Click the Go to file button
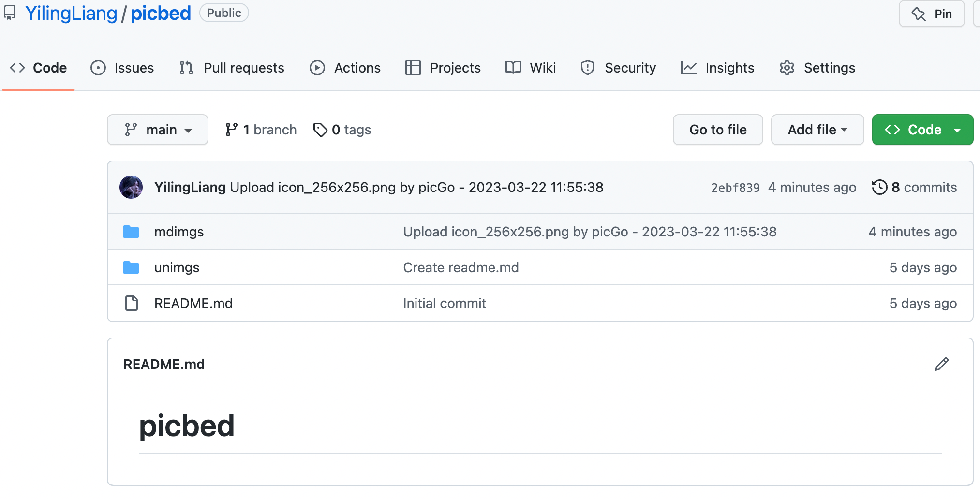The image size is (980, 499). tap(718, 130)
